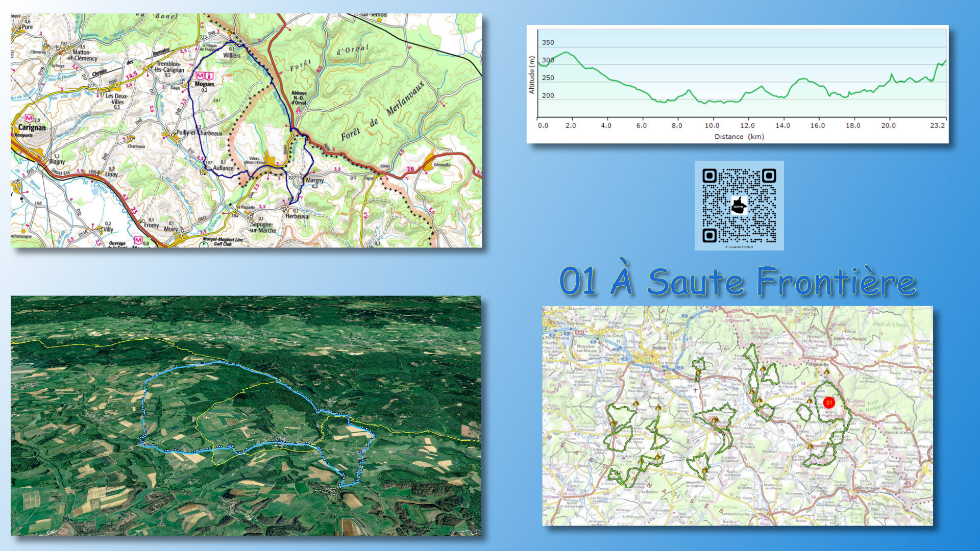This screenshot has height=551, width=980.
Task: Click the Margut-Maginot Line Golf Club icon
Action: click(204, 244)
